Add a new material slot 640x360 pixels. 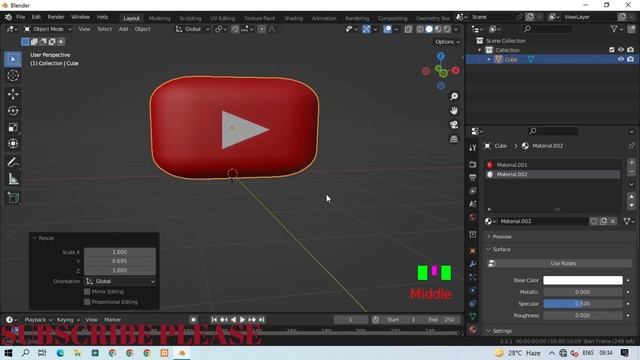pyautogui.click(x=631, y=163)
